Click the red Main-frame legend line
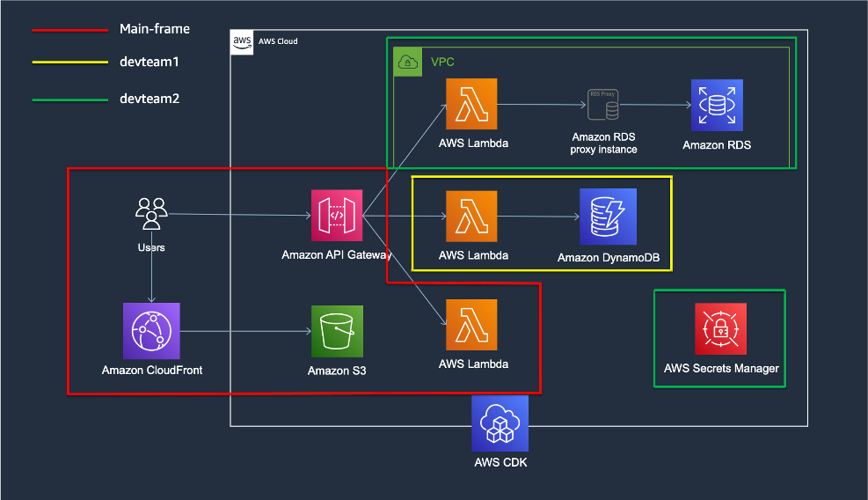 coord(69,29)
